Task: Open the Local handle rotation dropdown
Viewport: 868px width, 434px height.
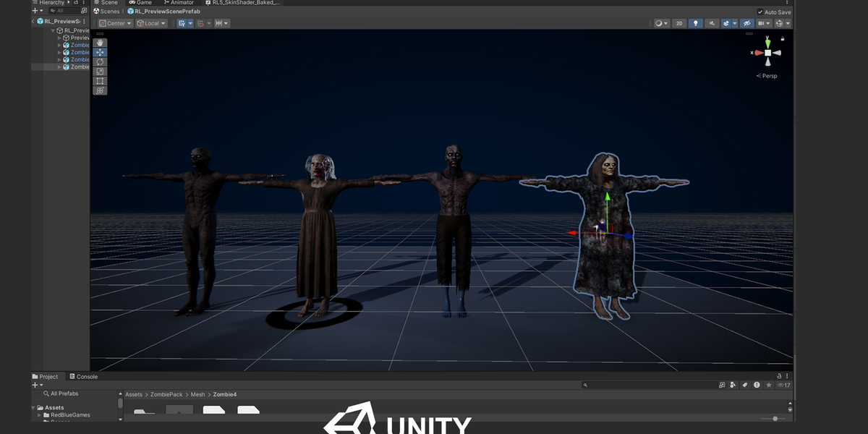Action: tap(151, 23)
